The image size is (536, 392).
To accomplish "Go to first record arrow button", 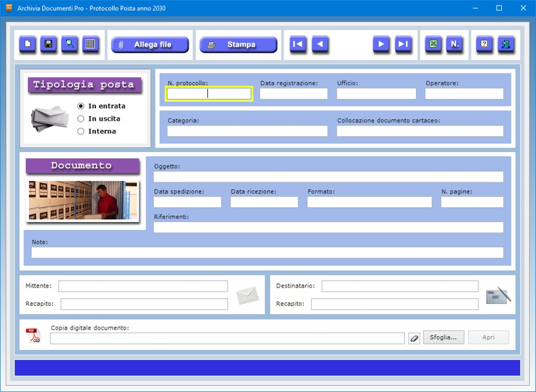I will click(298, 44).
